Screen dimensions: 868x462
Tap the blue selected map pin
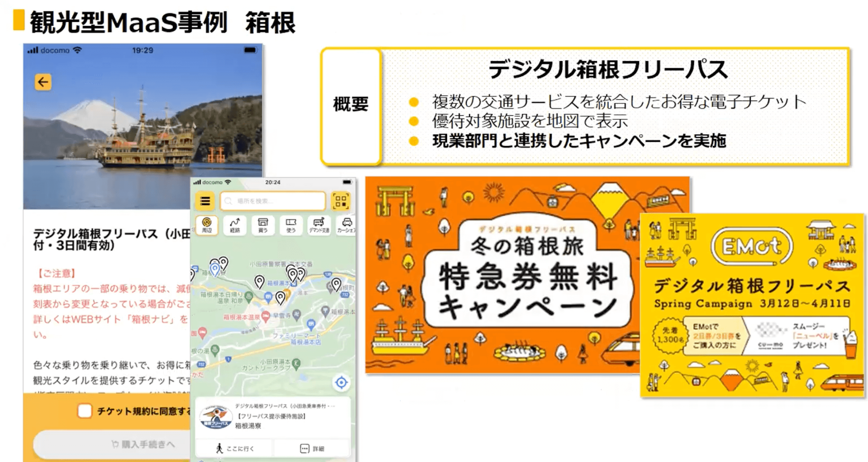click(x=215, y=270)
